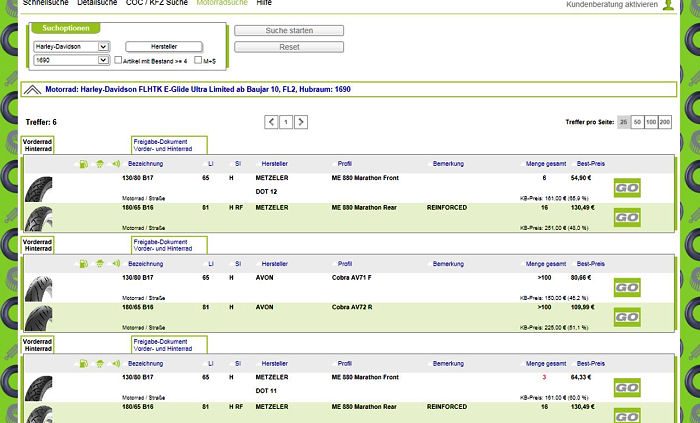The image size is (700, 423).
Task: Sort third table by SI column
Action: (238, 363)
